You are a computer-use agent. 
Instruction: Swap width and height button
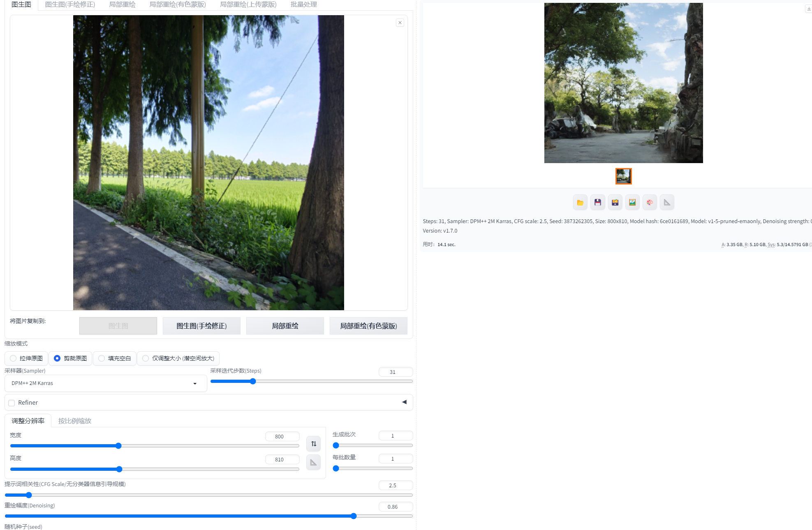[314, 444]
